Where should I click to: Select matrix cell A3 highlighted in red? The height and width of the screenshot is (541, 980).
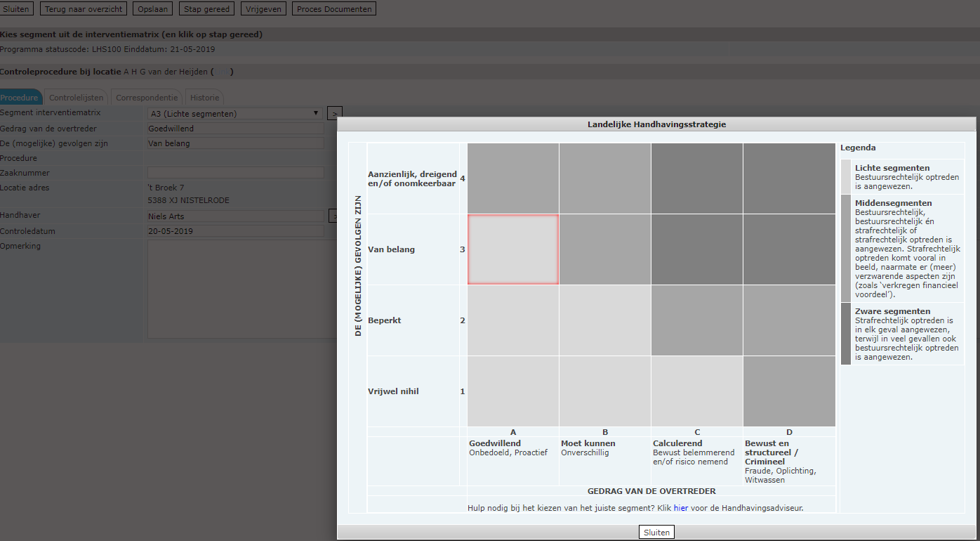(x=513, y=249)
